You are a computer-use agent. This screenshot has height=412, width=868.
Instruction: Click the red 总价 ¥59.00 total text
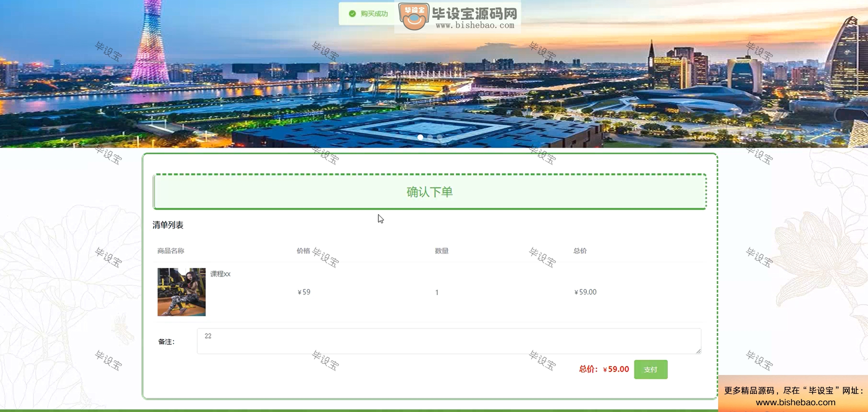(x=604, y=369)
